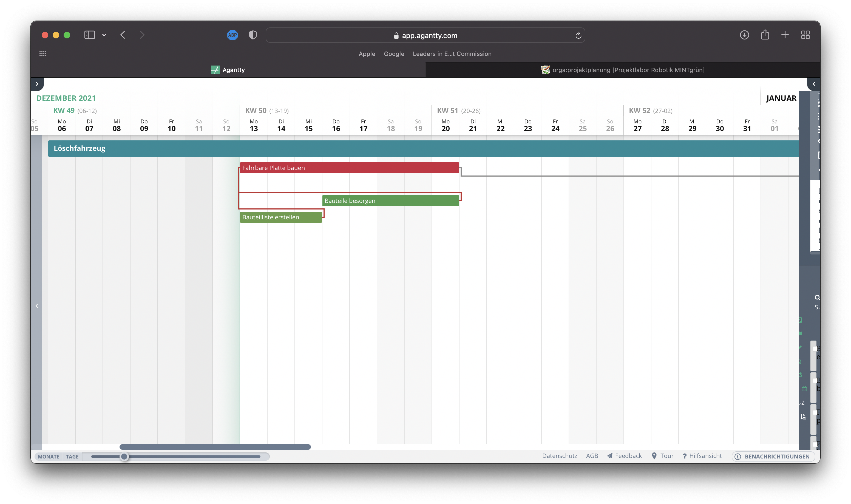Select the Löschfahrzeug project bar
The height and width of the screenshot is (504, 851).
click(423, 148)
